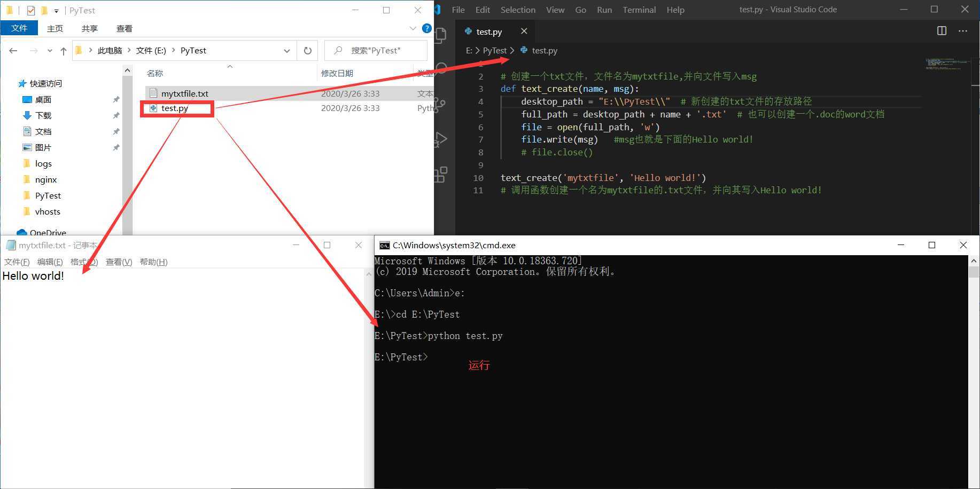Open Run menu in VS Code

(x=604, y=10)
